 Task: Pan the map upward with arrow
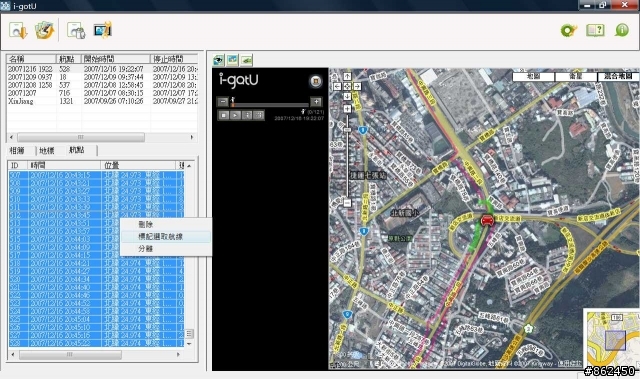[x=347, y=76]
